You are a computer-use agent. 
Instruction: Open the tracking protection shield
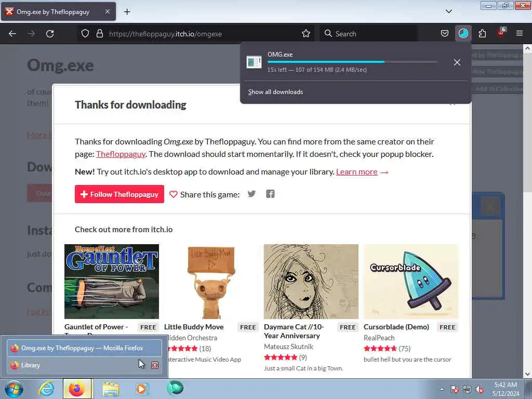tap(85, 34)
